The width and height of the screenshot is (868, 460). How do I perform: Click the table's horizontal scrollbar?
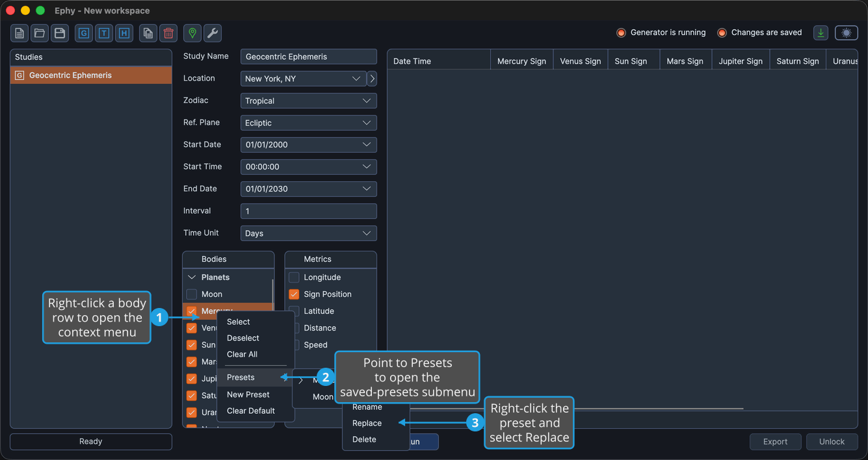click(575, 409)
